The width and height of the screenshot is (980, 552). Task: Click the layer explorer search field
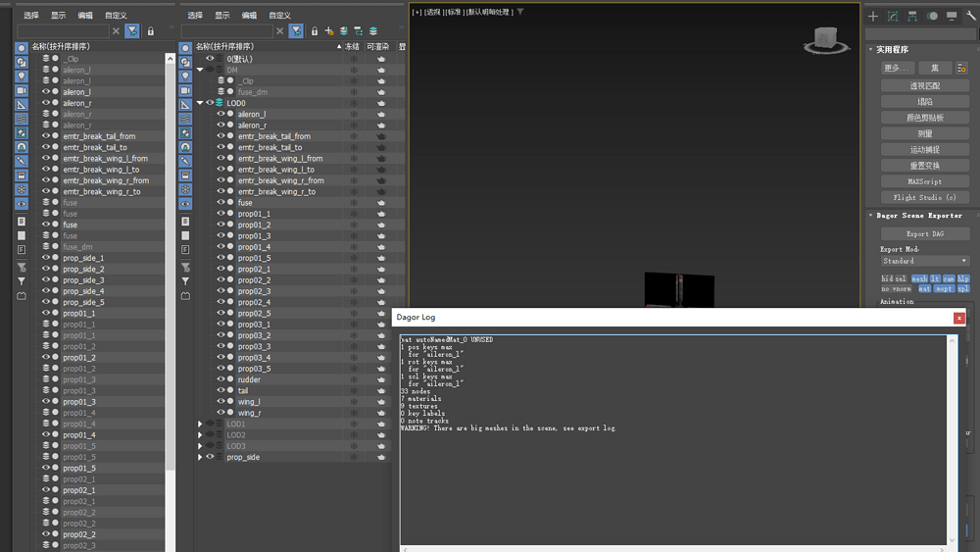[226, 31]
